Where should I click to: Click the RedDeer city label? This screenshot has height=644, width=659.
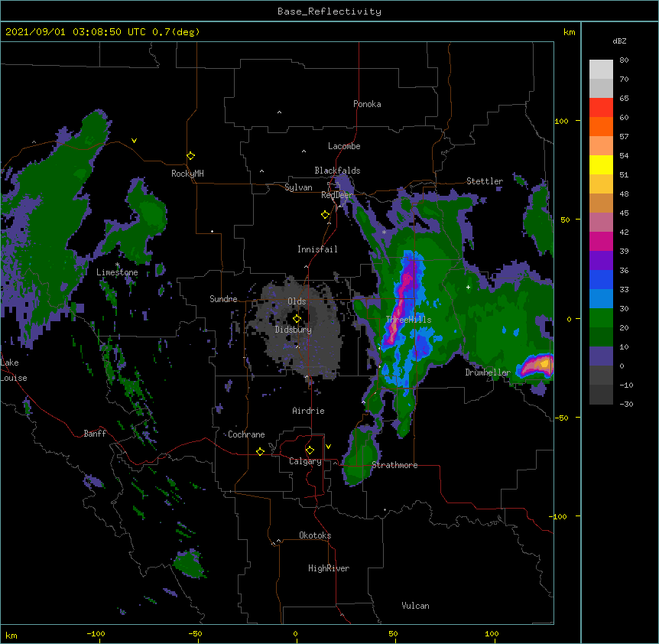[337, 195]
